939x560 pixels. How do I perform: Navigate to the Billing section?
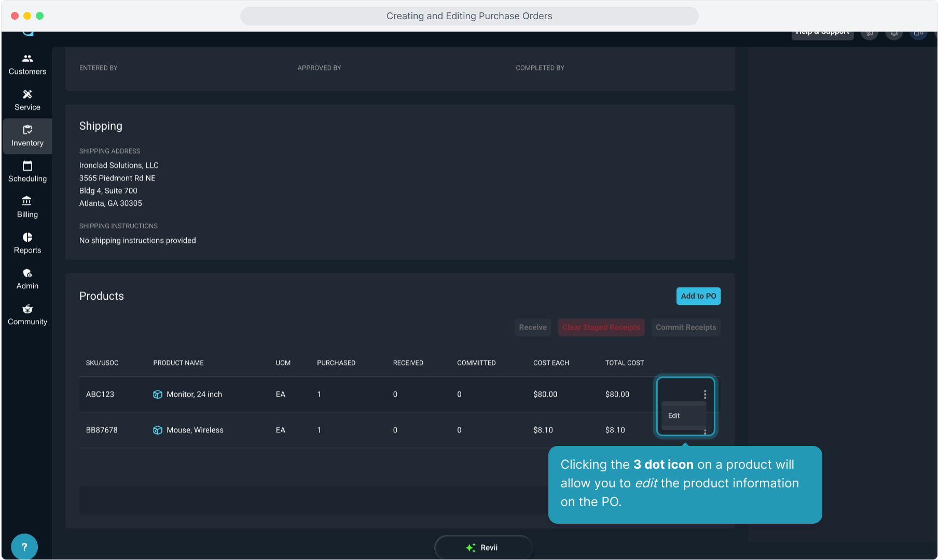tap(27, 207)
